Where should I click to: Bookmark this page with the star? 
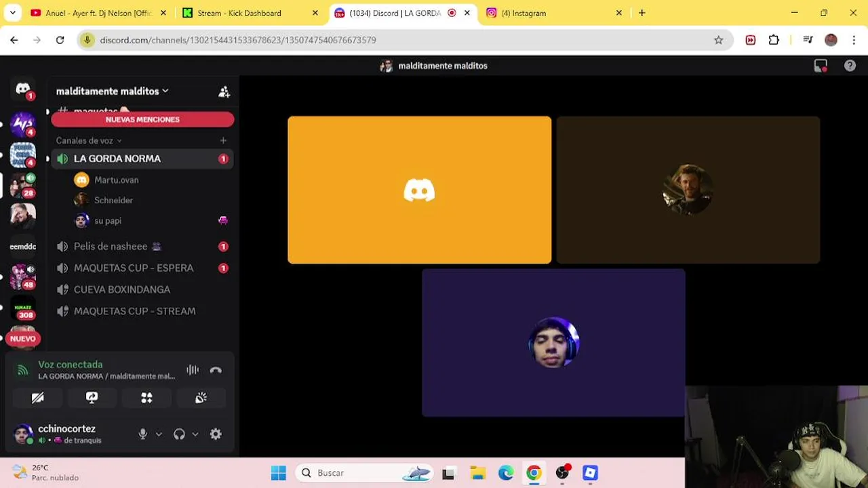(x=718, y=40)
